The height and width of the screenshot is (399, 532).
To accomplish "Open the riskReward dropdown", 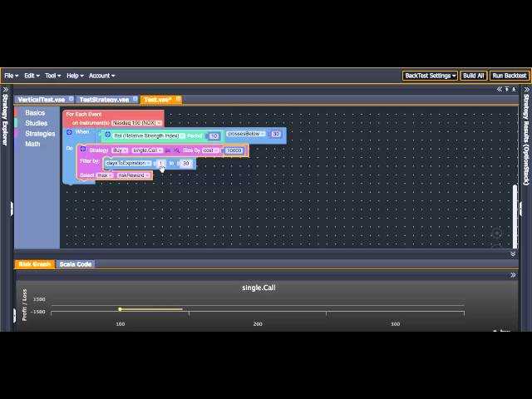I will pyautogui.click(x=133, y=175).
